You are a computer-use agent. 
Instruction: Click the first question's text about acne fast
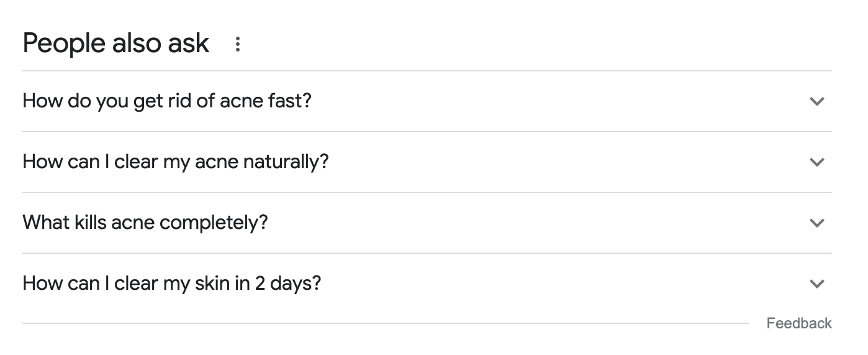tap(167, 101)
